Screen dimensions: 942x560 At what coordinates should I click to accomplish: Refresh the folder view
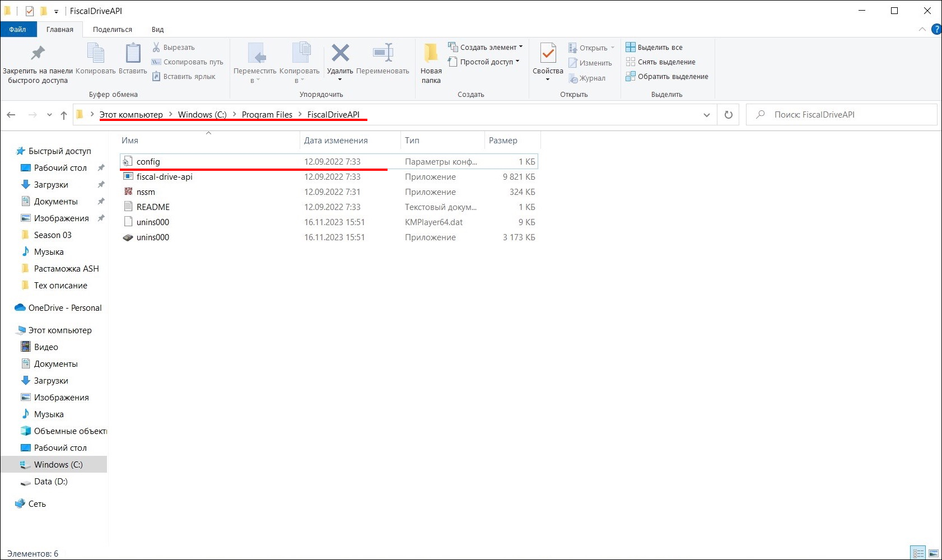point(728,115)
